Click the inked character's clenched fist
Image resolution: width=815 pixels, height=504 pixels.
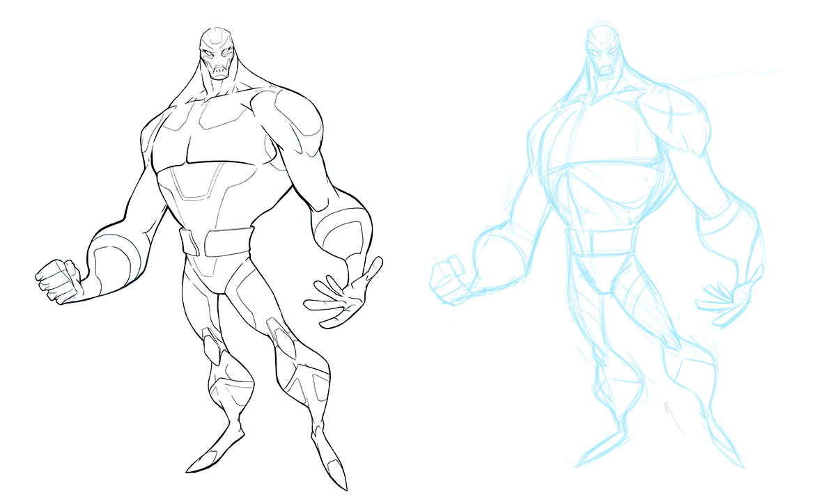(x=57, y=281)
